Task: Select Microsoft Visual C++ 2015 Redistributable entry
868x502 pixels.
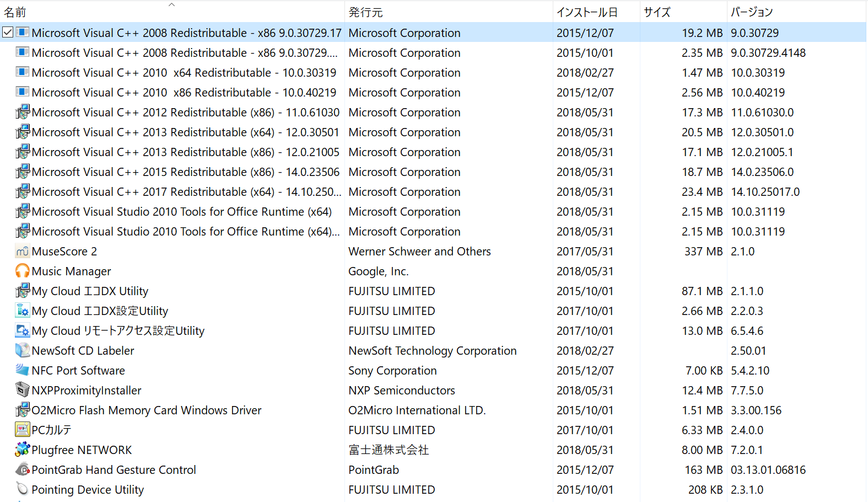Action: (x=185, y=172)
